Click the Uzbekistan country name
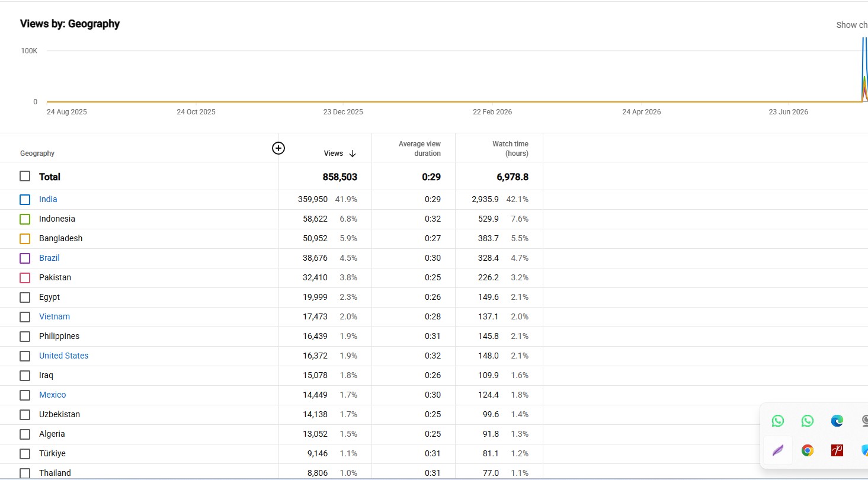The width and height of the screenshot is (868, 480). [x=59, y=414]
